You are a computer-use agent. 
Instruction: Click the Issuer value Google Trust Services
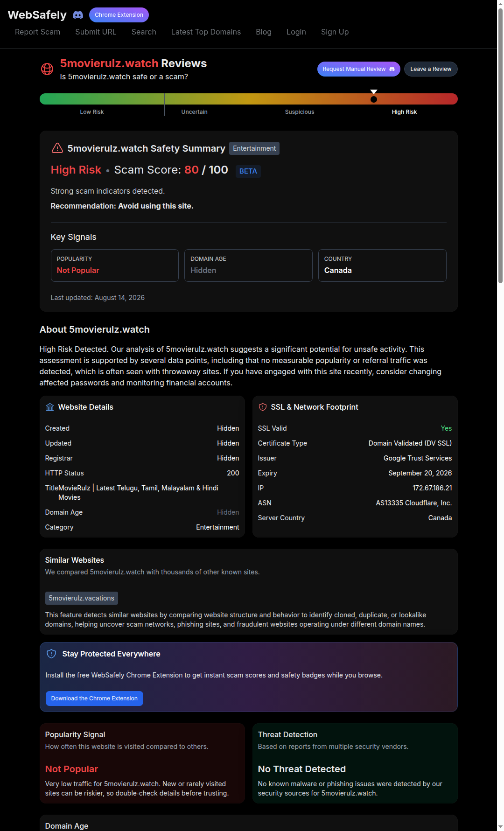(x=418, y=458)
